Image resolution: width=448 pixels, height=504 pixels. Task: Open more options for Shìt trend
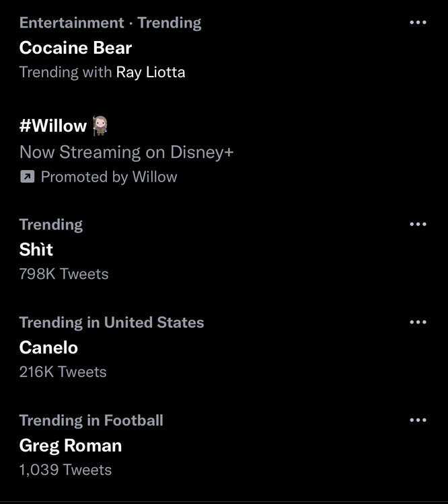pyautogui.click(x=418, y=224)
